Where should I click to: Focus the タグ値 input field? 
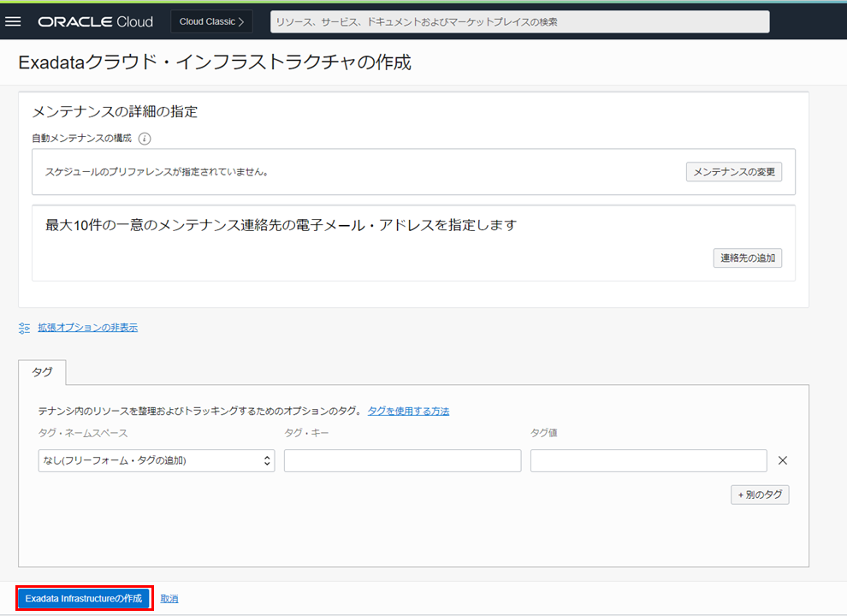point(648,460)
